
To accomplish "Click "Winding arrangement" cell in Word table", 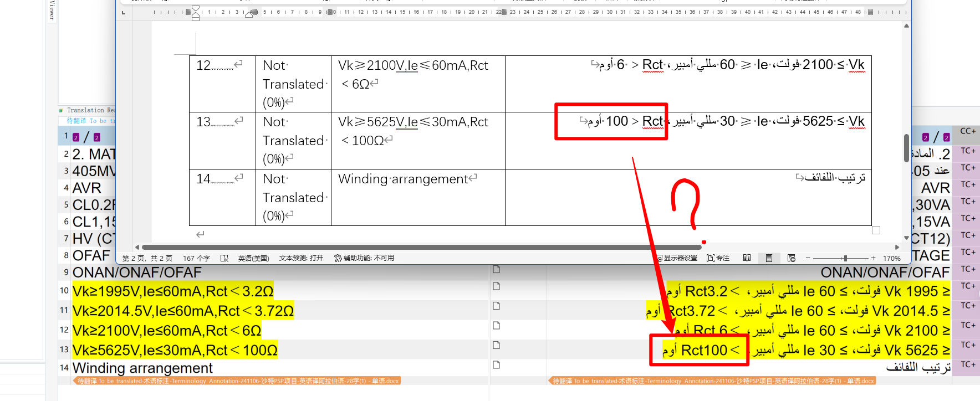I will (418, 197).
